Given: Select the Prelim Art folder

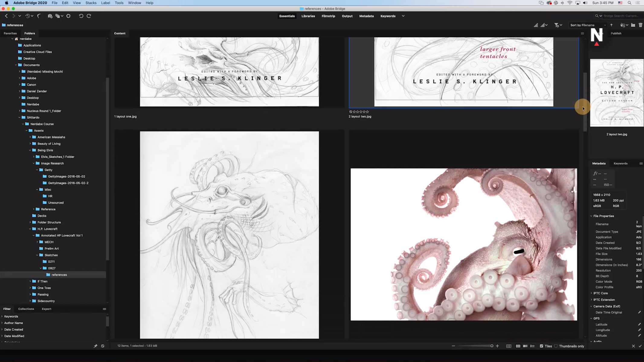Looking at the screenshot, I should click(52, 248).
